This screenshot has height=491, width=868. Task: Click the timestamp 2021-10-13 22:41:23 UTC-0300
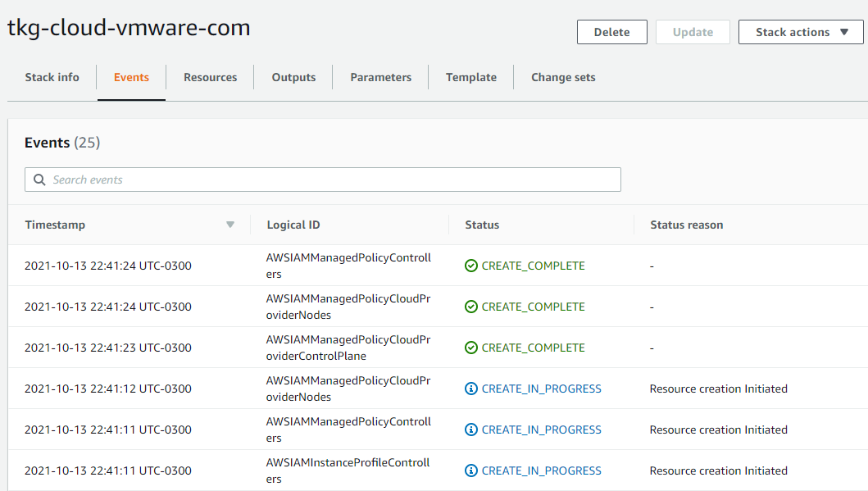(108, 348)
